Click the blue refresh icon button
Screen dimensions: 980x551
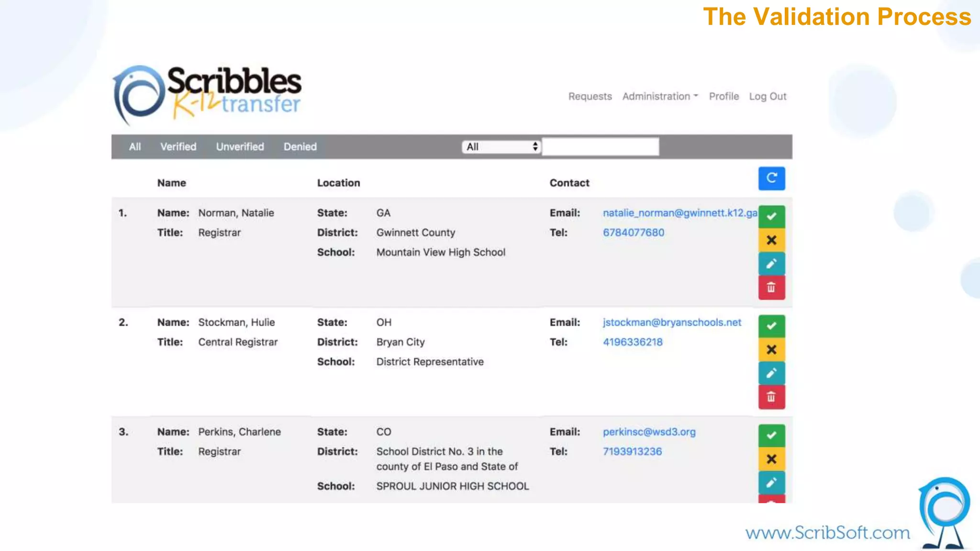click(771, 178)
